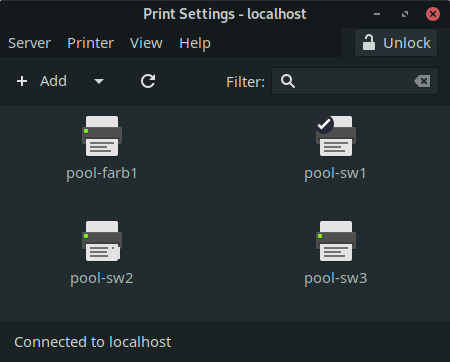Click the Unlock button
This screenshot has height=362, width=450.
pyautogui.click(x=396, y=43)
